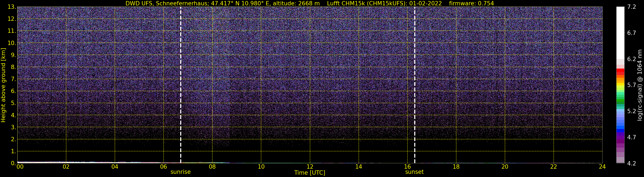The height and width of the screenshot is (177, 644).
Task: Click the colorbar label 'log(rc-signal) @ 1064 nm'
Action: pyautogui.click(x=640, y=85)
